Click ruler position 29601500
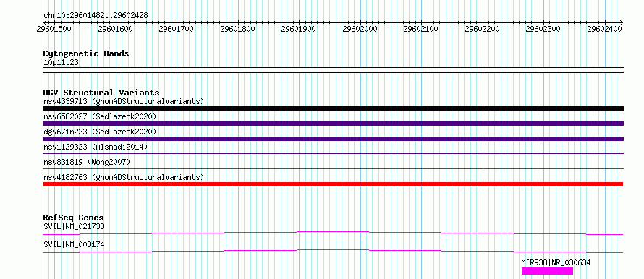Viewport: 644px width, 279px height. [54, 29]
